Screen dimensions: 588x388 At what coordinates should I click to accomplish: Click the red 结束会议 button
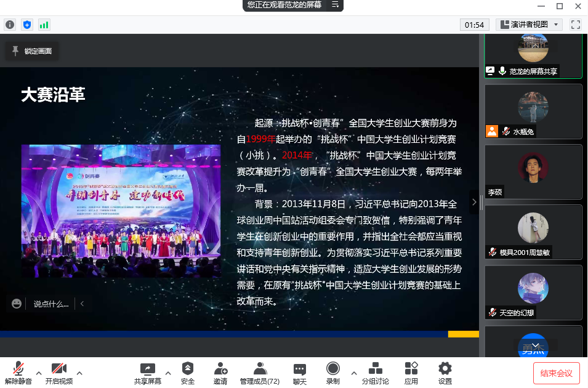point(556,373)
